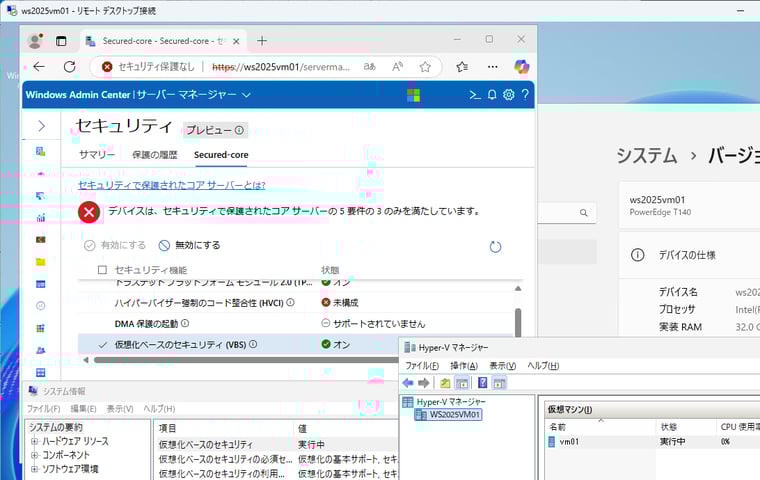
Task: Tick the select-all checkbox beside セキュリティ機能 header
Action: [102, 270]
